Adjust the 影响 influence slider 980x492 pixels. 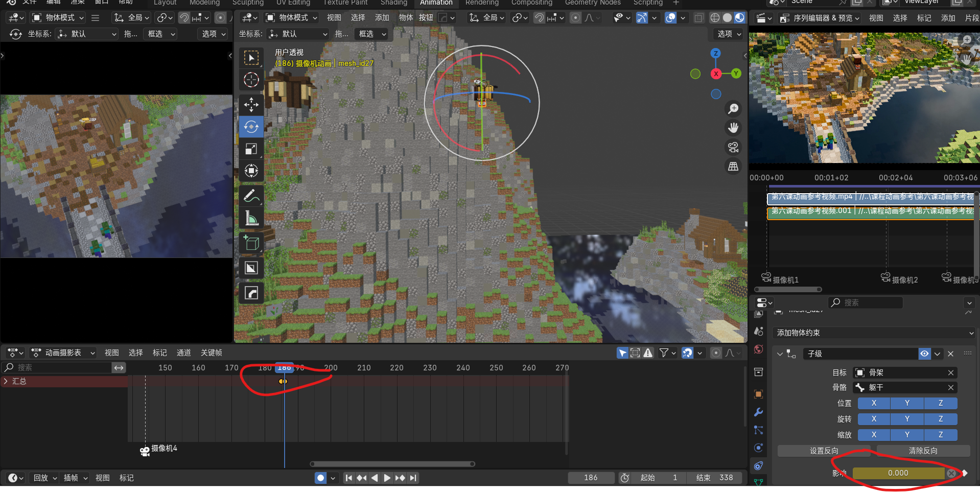[x=898, y=473]
